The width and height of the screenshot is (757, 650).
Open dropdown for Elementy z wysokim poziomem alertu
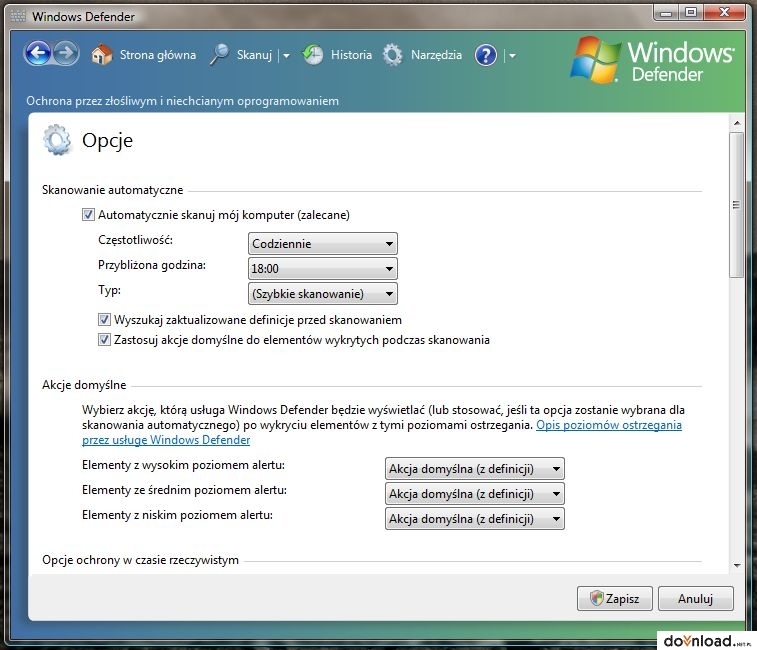coord(475,469)
